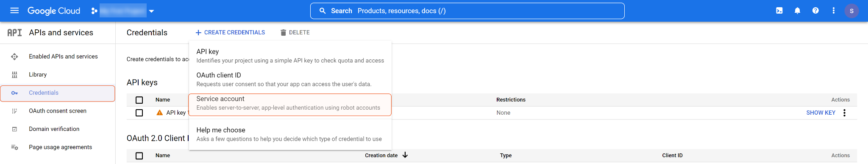This screenshot has width=868, height=164.
Task: Open the hamburger navigation menu
Action: (x=14, y=11)
